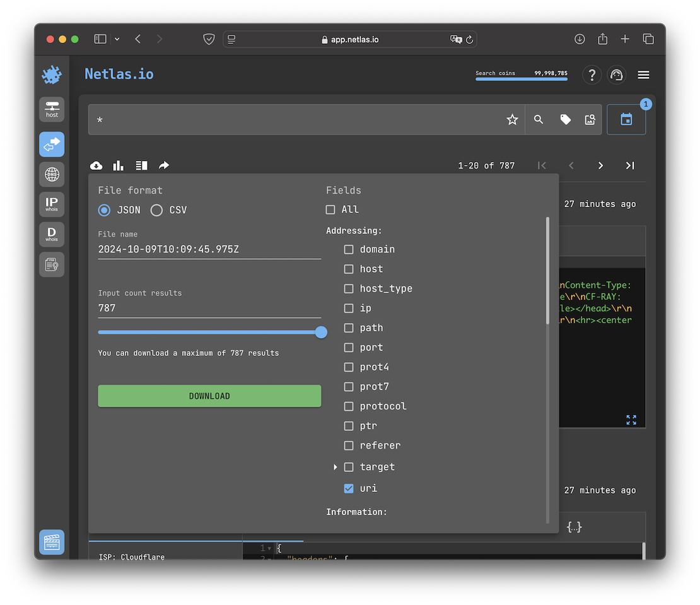Open the IP whois tool

pos(51,204)
